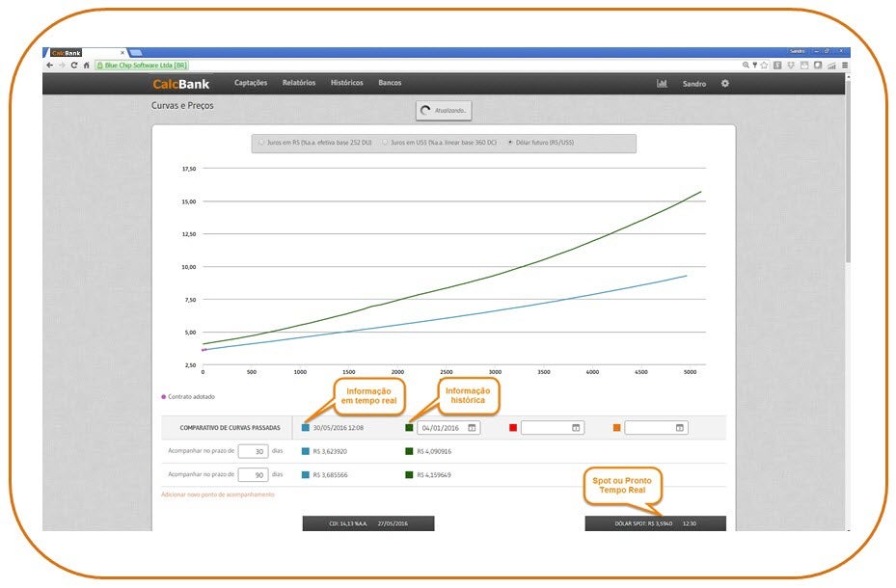Open the Relatórios menu
The width and height of the screenshot is (896, 588).
299,83
